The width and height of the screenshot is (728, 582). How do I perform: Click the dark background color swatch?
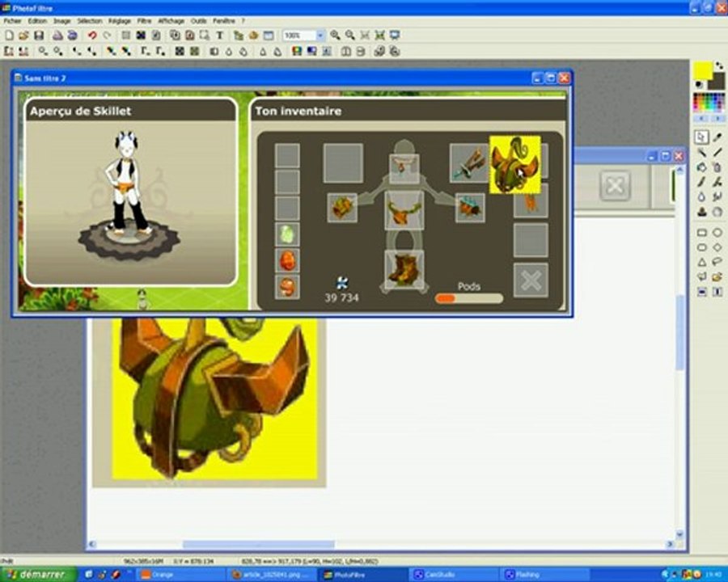[717, 82]
